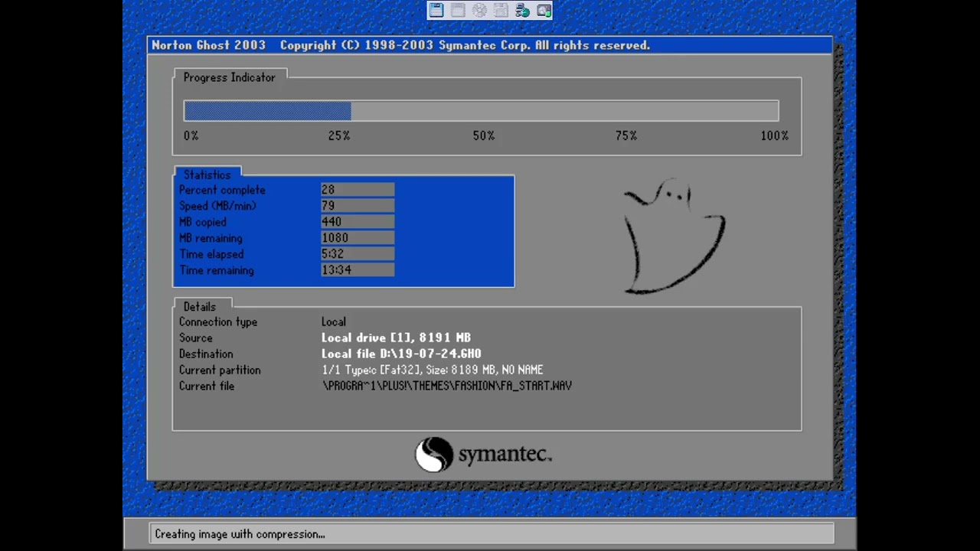Click the Time remaining label

pos(217,270)
